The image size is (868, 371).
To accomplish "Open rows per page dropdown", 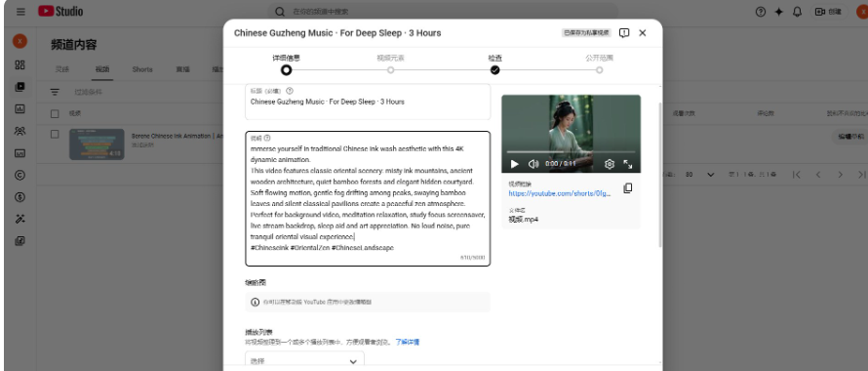I will [x=699, y=175].
